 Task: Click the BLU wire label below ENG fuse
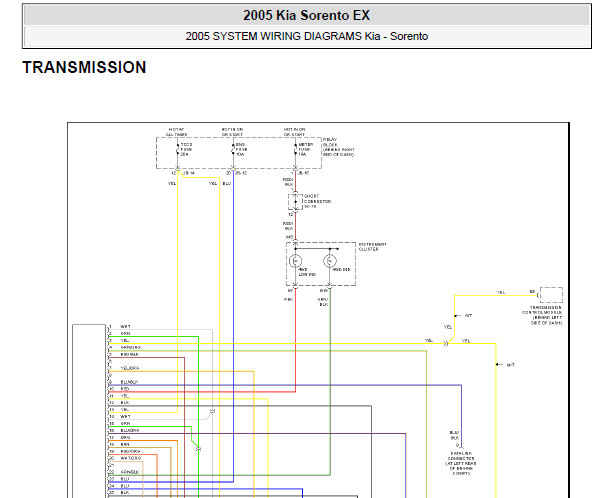pos(227,183)
